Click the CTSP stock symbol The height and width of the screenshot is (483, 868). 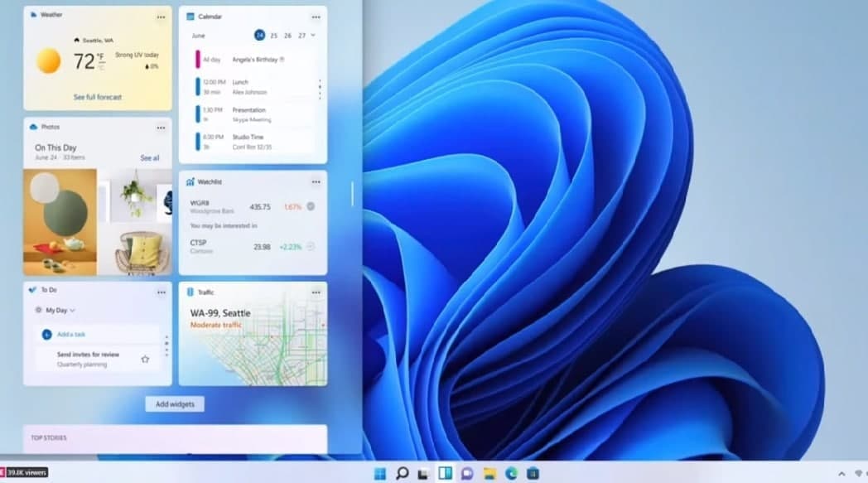tap(198, 243)
